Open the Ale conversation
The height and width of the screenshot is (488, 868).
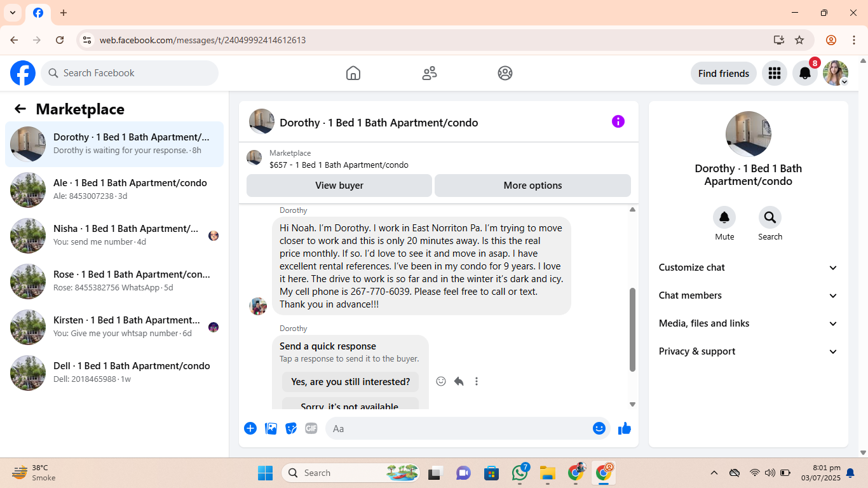(114, 190)
